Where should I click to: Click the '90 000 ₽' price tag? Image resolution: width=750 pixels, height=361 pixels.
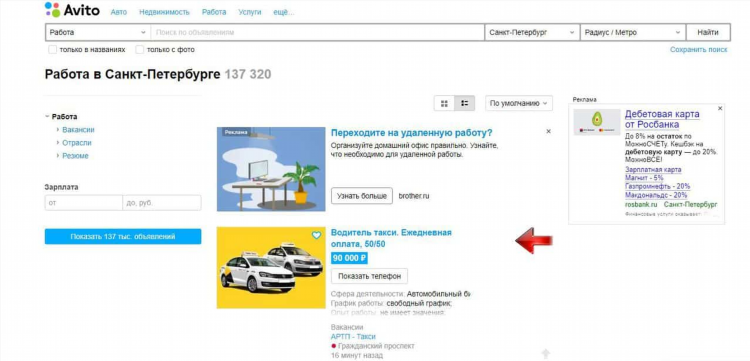pyautogui.click(x=350, y=258)
